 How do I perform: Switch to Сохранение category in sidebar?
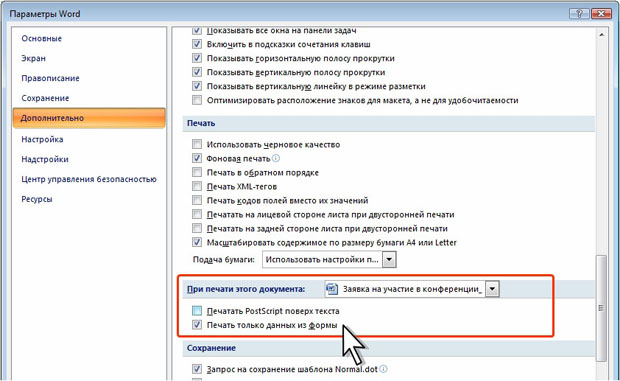point(45,98)
